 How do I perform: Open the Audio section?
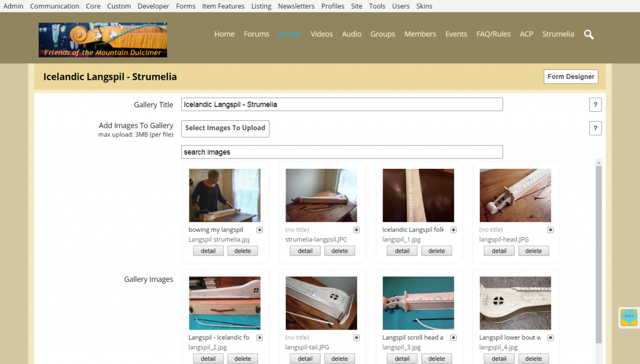pyautogui.click(x=351, y=34)
